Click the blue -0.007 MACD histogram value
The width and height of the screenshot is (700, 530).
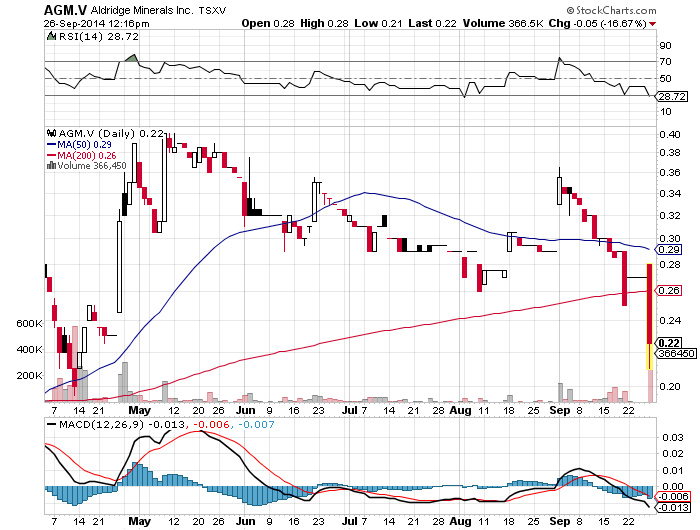click(x=256, y=424)
